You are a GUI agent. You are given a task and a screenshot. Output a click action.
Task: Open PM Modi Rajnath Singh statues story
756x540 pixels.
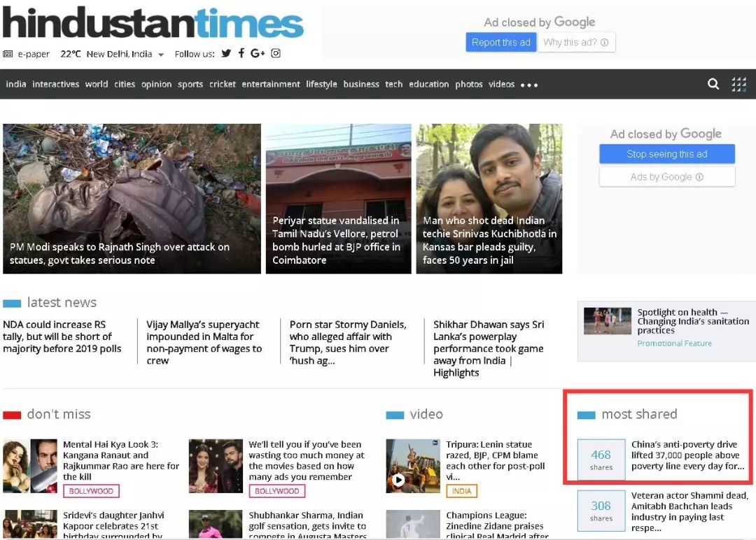132,199
